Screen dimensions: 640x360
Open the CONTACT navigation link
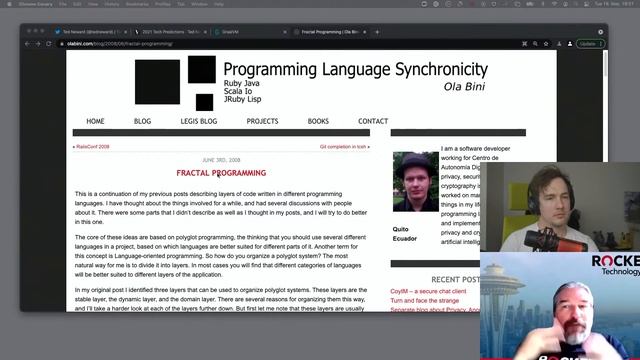(373, 121)
